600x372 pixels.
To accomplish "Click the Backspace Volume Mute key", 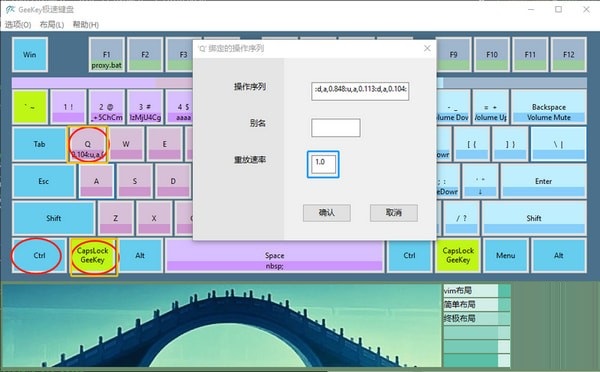I will 548,107.
